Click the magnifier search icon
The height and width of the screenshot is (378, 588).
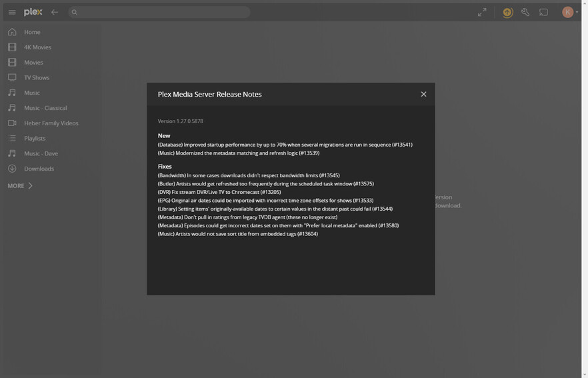[74, 13]
